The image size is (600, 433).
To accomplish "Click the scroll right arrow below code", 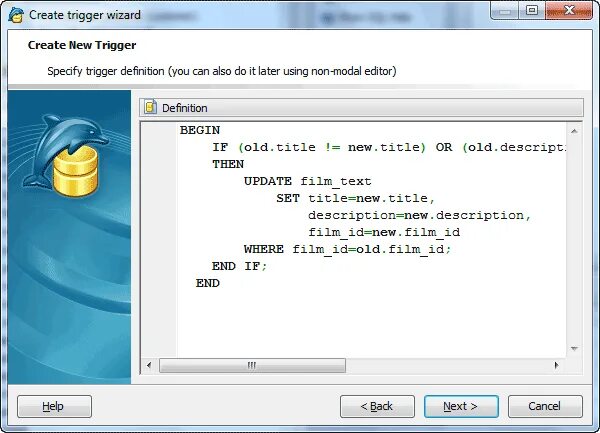I will [x=556, y=365].
